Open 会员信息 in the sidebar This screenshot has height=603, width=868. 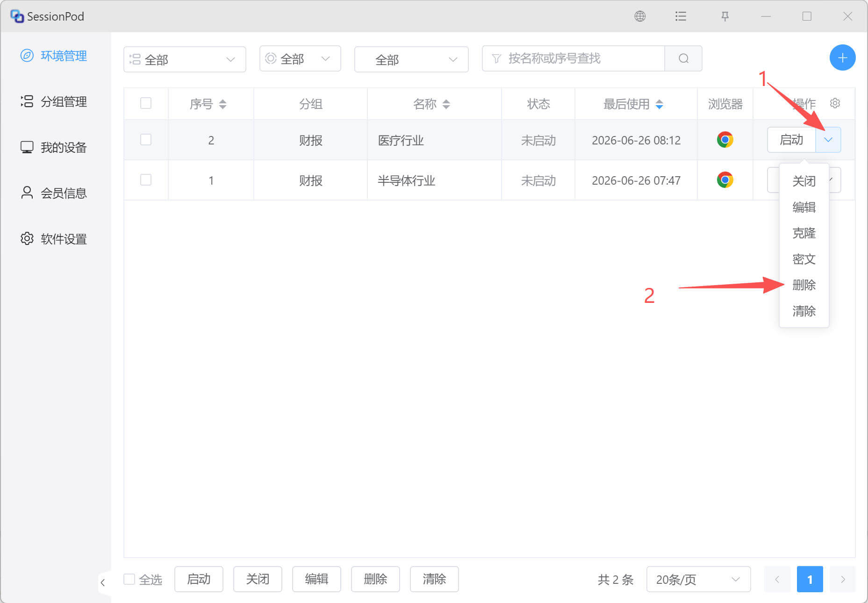54,193
